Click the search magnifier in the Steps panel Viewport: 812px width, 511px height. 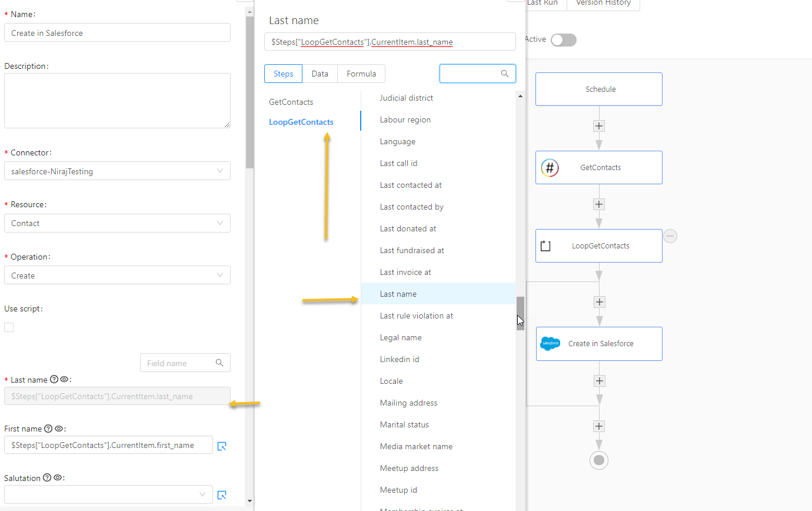[x=505, y=74]
